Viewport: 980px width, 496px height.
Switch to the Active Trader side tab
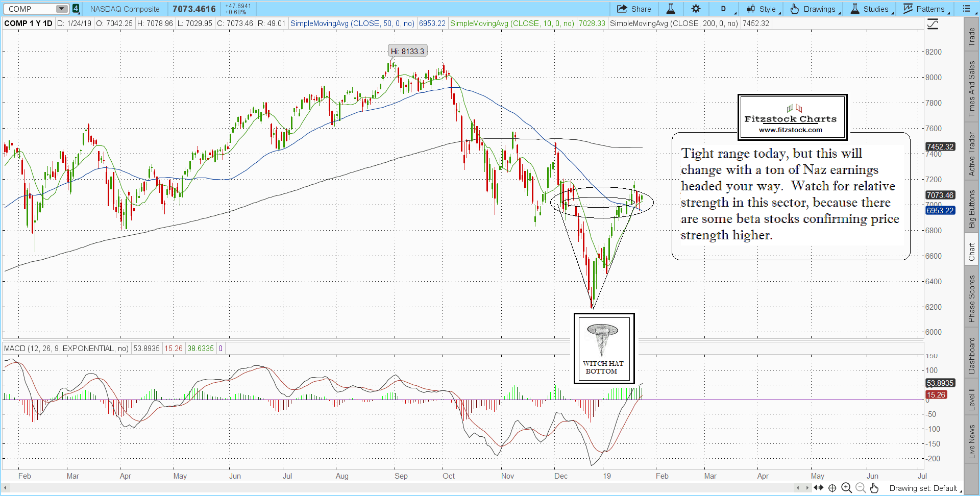(972, 154)
